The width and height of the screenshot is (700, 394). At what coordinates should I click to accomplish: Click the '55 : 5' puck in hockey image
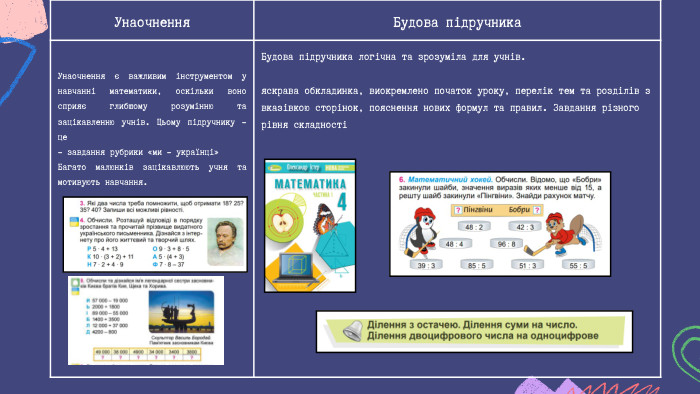[579, 265]
